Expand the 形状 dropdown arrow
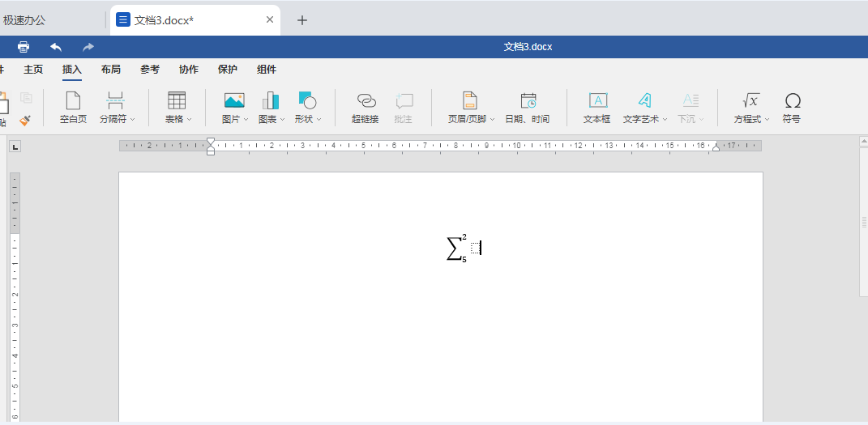 [x=319, y=119]
